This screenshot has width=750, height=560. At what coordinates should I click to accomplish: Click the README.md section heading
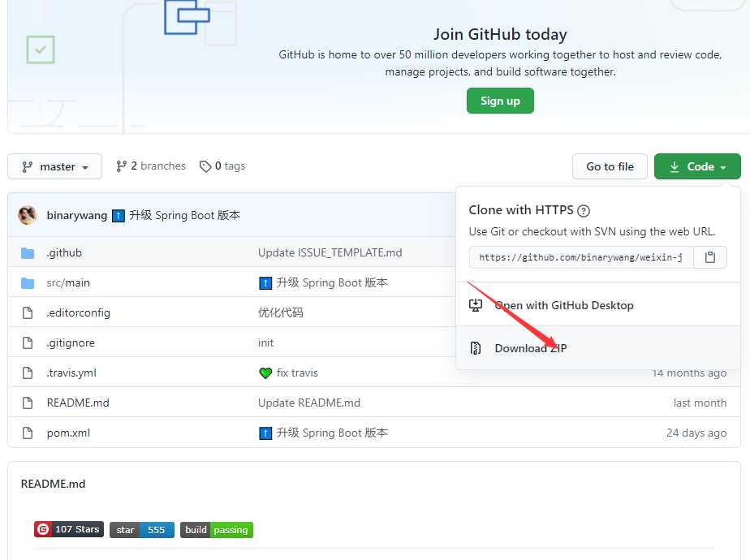[x=53, y=484]
